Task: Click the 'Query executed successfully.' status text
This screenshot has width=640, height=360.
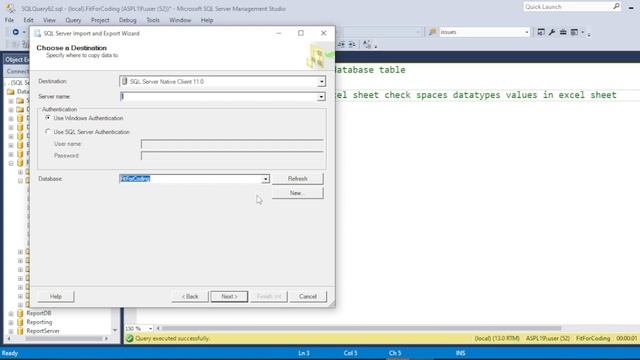Action: pyautogui.click(x=172, y=338)
